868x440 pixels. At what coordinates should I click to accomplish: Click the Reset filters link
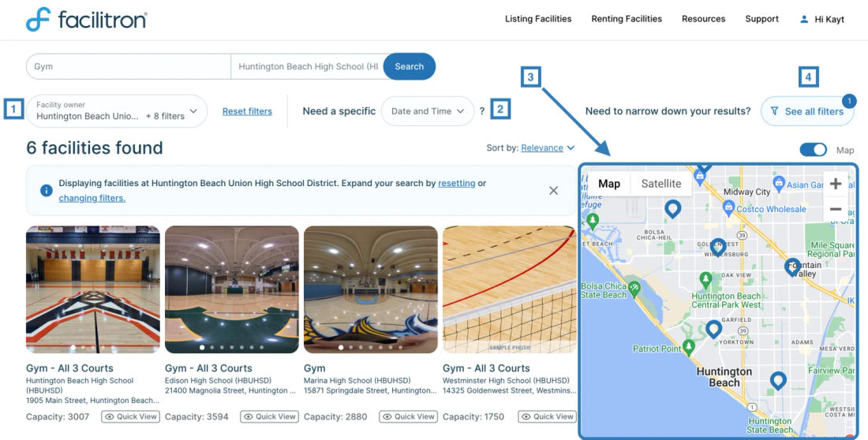tap(248, 111)
